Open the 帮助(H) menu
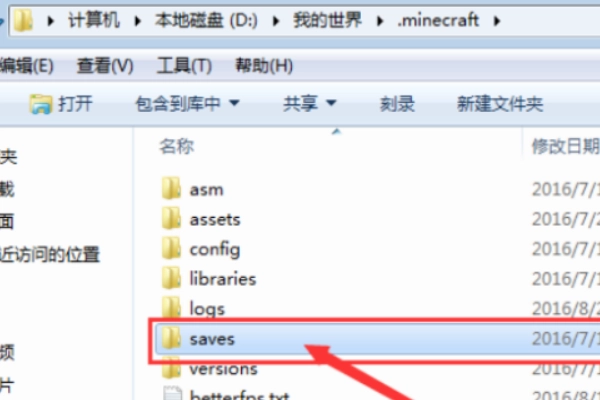 point(263,66)
